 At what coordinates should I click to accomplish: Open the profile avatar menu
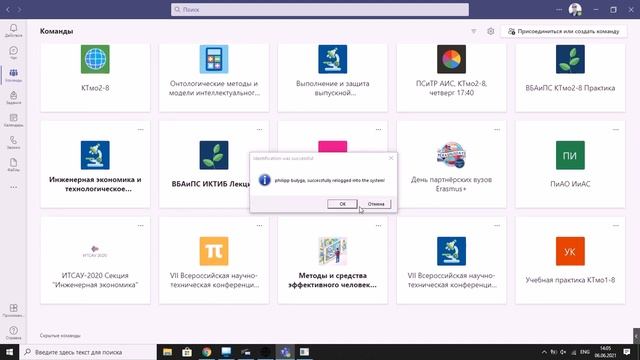(575, 9)
